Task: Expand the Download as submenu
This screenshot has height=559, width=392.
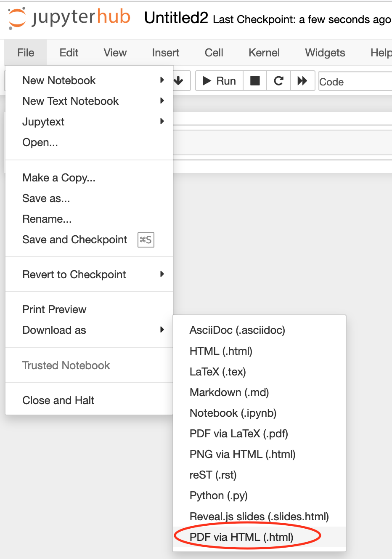Action: [54, 330]
